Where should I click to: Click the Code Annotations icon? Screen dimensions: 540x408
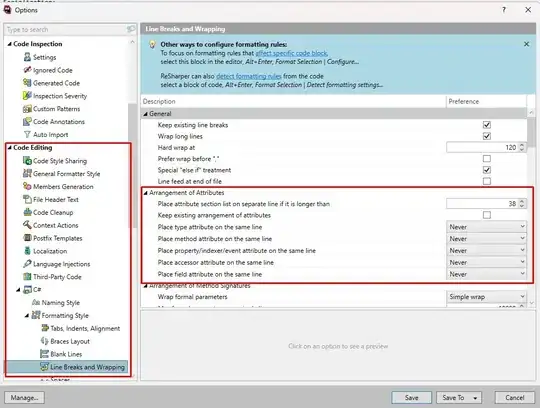[27, 122]
